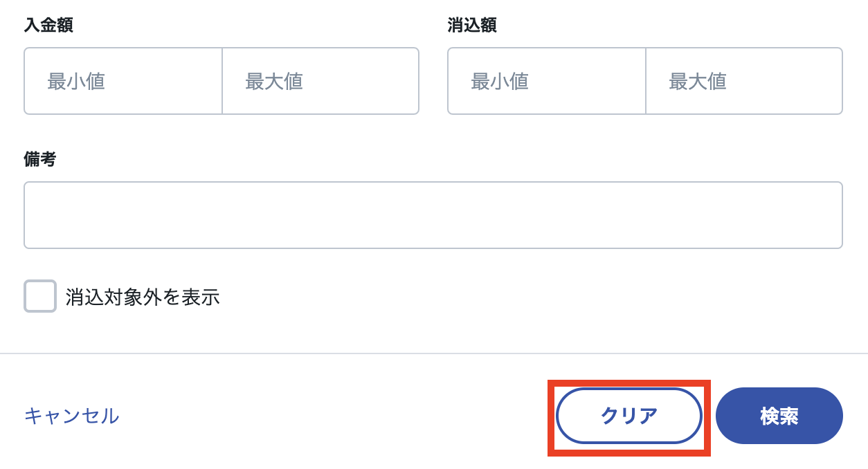Viewport: 868px width, 469px height.
Task: Toggle display of excluded clearing items
Action: (39, 296)
